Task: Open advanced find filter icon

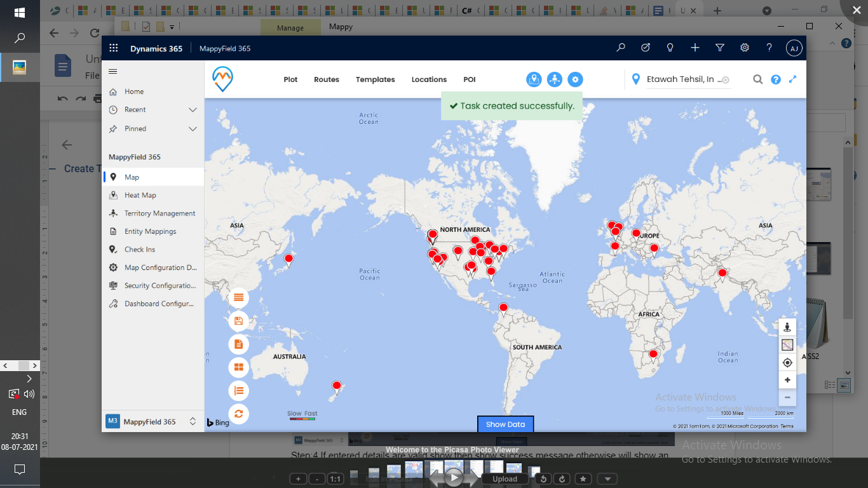Action: 720,48
